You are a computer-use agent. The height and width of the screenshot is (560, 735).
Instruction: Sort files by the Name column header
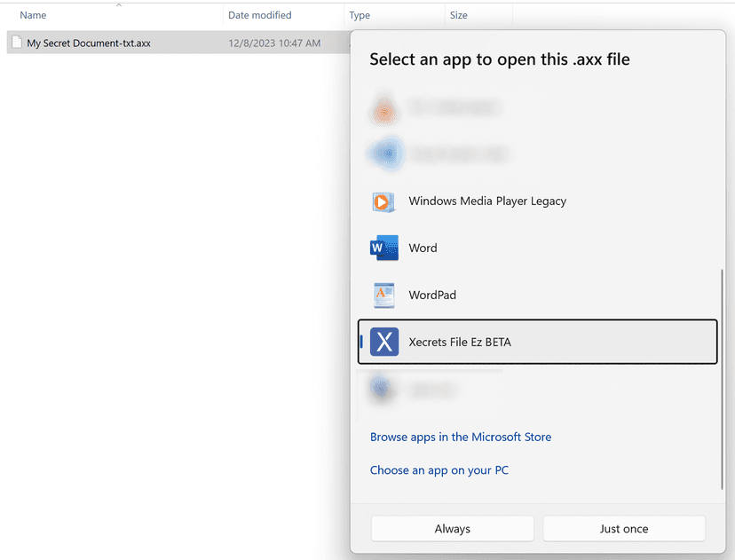coord(34,15)
